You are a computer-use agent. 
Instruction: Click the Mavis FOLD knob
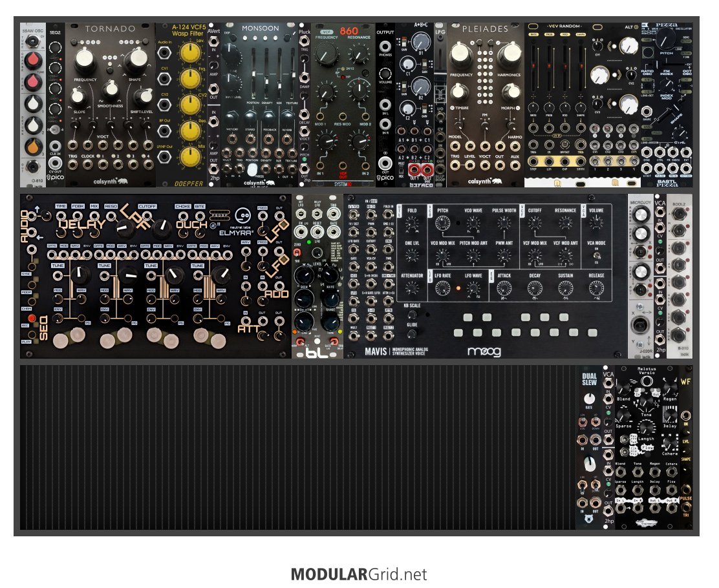(x=412, y=224)
